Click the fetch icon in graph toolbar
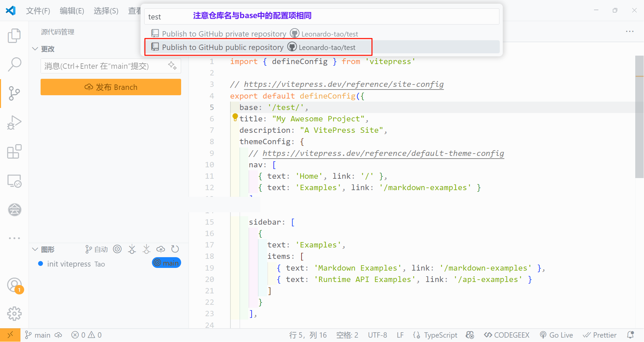 [132, 249]
